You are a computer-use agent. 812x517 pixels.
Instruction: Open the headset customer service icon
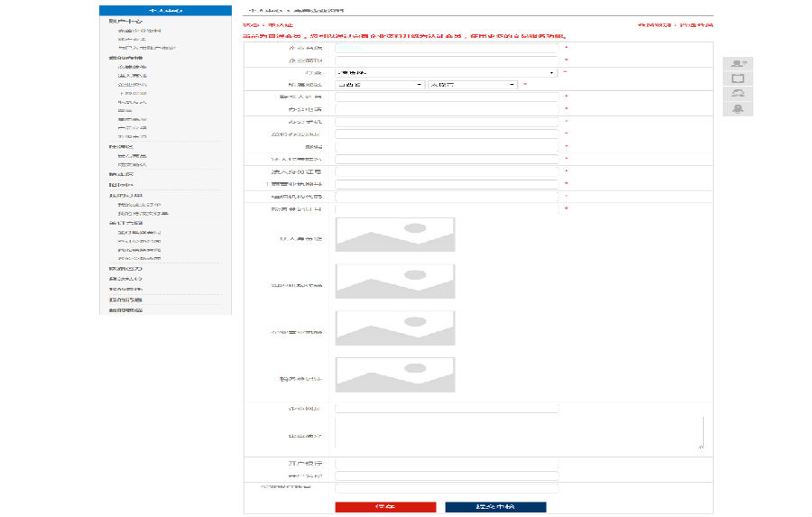tap(737, 94)
